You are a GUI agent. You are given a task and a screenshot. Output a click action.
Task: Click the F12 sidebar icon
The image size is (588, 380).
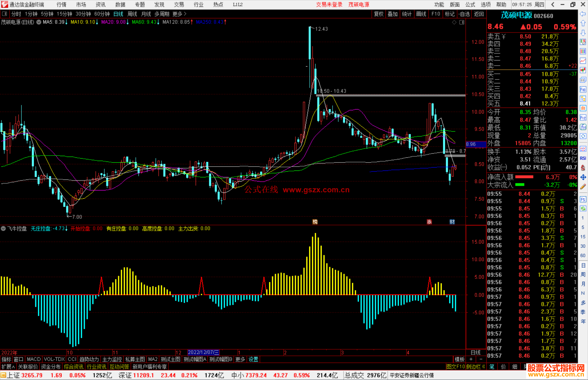(x=583, y=118)
